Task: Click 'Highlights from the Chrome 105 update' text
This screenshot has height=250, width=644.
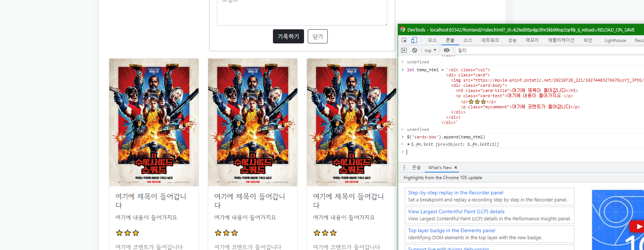Action: point(443,178)
